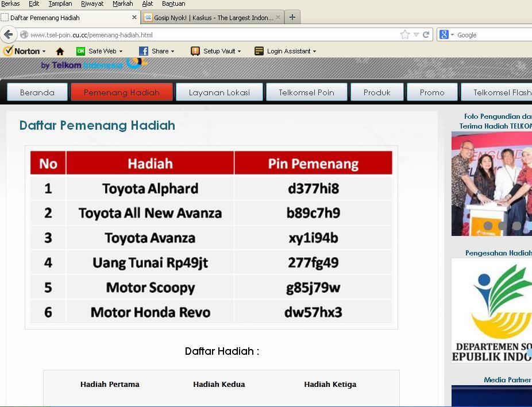Go to the Beranda navigation button
The width and height of the screenshot is (532, 407).
37,92
